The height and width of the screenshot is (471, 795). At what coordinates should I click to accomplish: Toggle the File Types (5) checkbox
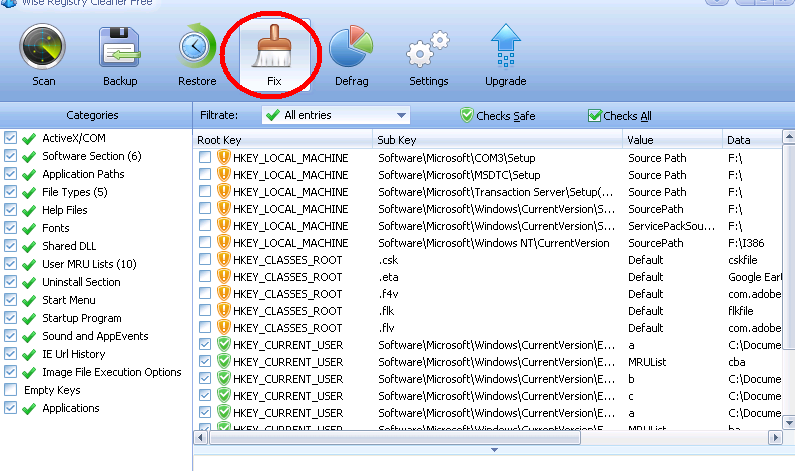[x=10, y=192]
